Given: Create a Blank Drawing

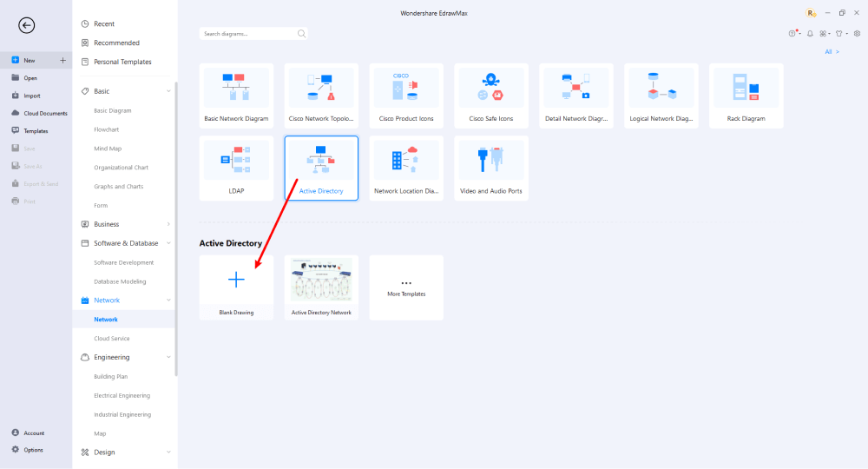Looking at the screenshot, I should 236,287.
